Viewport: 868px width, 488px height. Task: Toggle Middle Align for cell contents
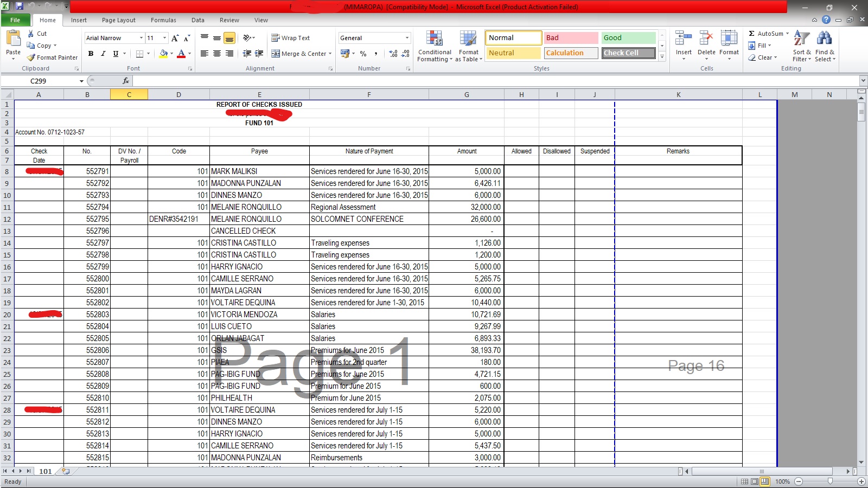pyautogui.click(x=217, y=38)
